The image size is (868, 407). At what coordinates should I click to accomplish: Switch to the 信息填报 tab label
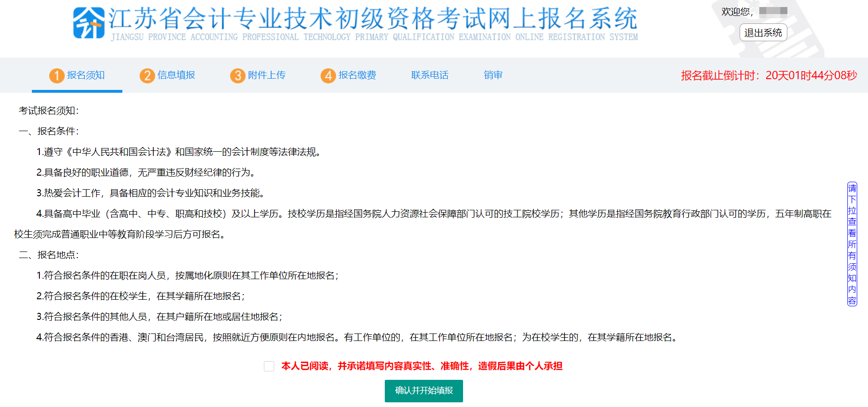(176, 75)
